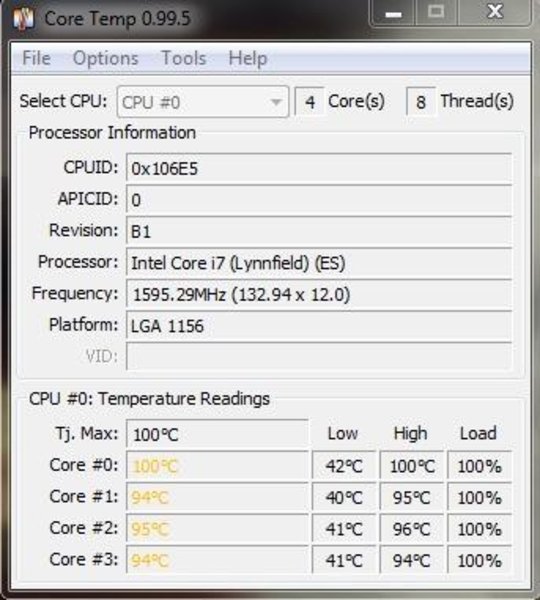Expand the Select CPU dropdown

(x=203, y=102)
